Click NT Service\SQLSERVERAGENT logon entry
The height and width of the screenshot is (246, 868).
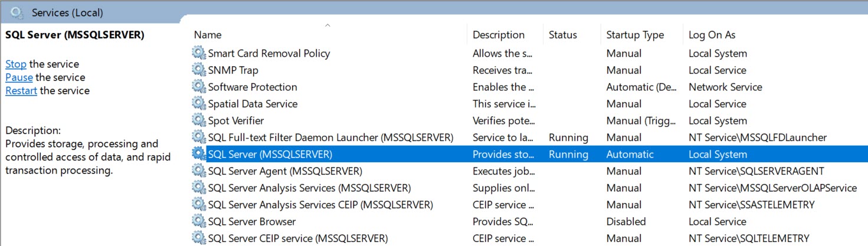pyautogui.click(x=756, y=171)
